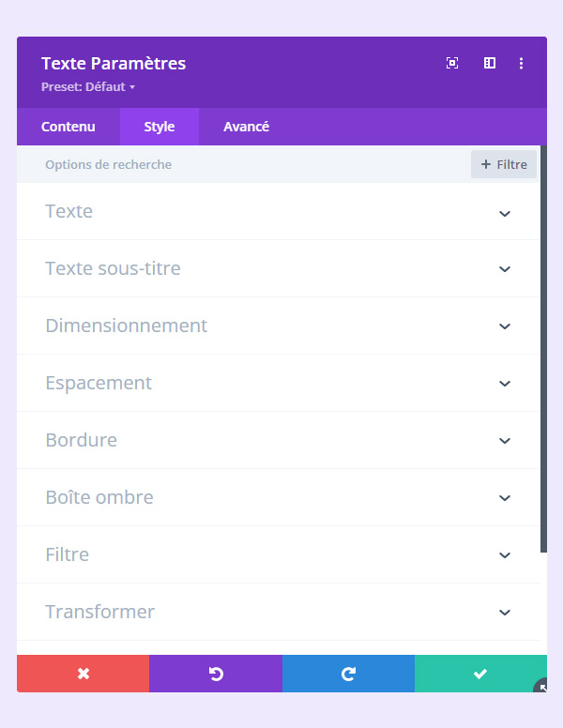Switch to the Avancé tab
This screenshot has width=563, height=728.
pyautogui.click(x=246, y=127)
